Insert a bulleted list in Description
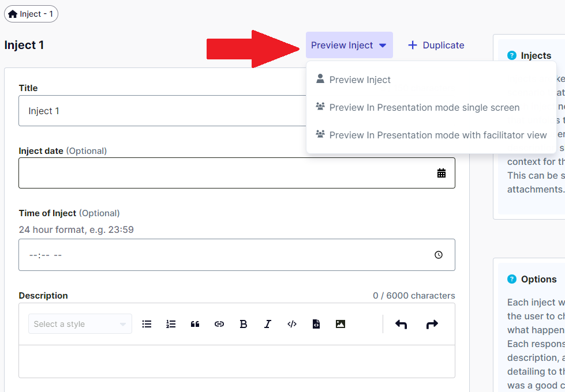Viewport: 565px width, 392px height. click(147, 324)
